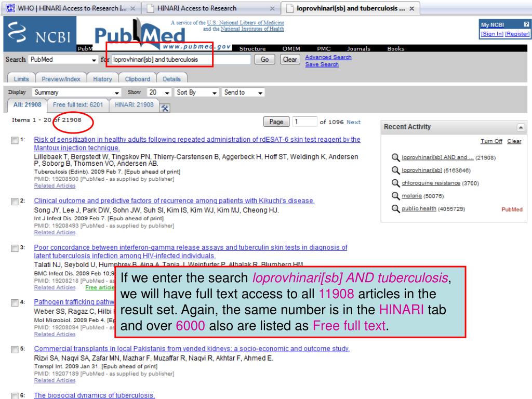Open the National Institutes of Health link
The image size is (532, 399).
point(252,29)
